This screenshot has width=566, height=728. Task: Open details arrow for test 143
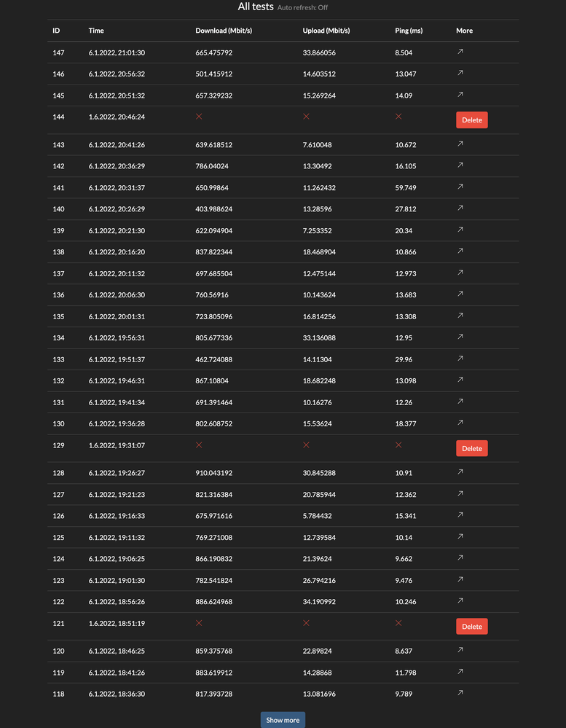coord(460,144)
